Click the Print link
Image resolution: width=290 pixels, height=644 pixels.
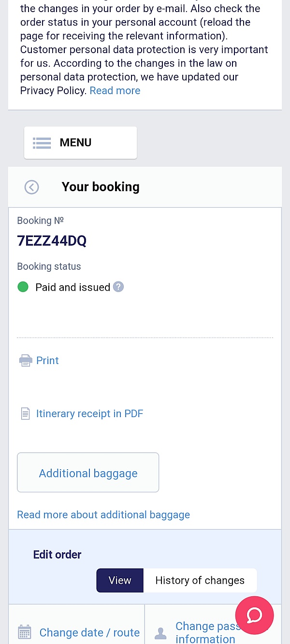[47, 361]
